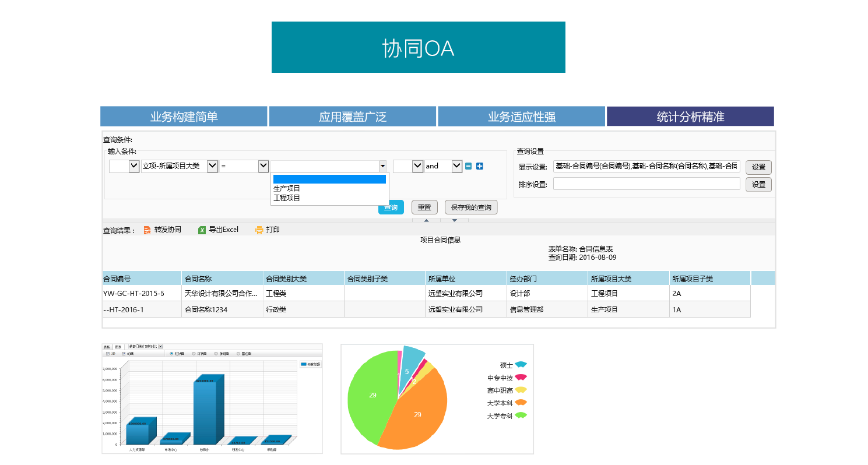Choose 工程项目 from the open dropdown list
Image resolution: width=868 pixels, height=465 pixels.
[x=287, y=198]
